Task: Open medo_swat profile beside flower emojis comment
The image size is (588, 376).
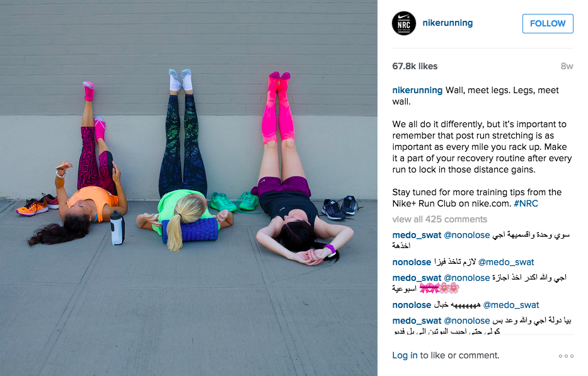Action: [x=417, y=278]
